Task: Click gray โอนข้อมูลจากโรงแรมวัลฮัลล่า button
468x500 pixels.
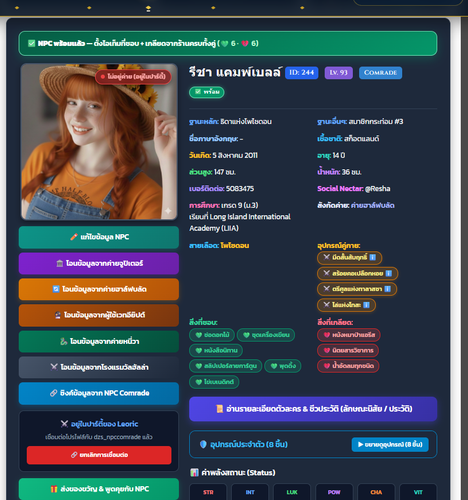Action: [99, 367]
